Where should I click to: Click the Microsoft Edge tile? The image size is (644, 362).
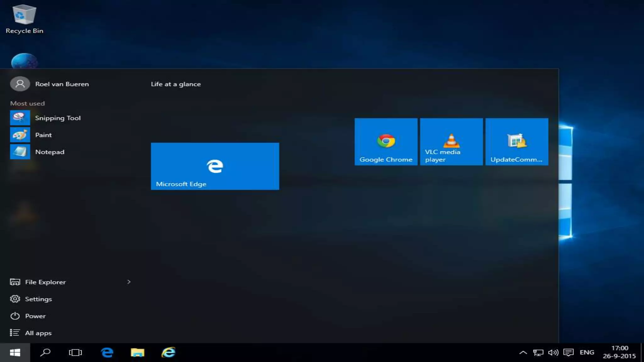(215, 166)
